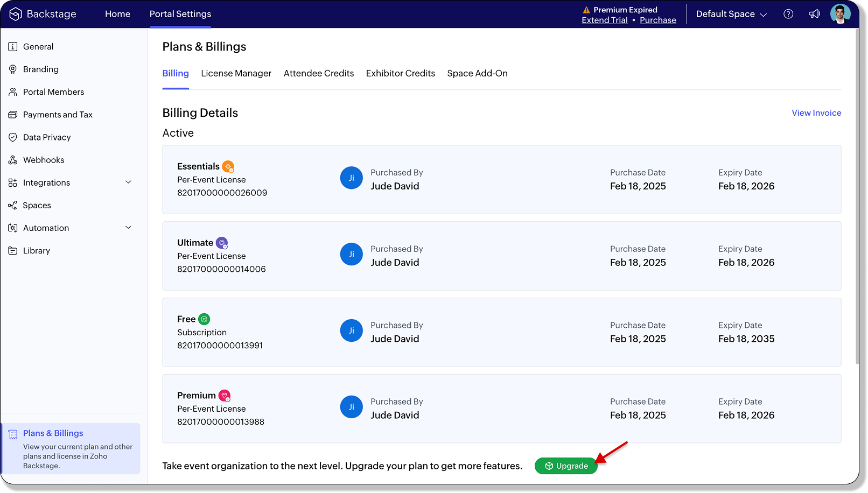Switch to the License Manager tab

(x=236, y=73)
